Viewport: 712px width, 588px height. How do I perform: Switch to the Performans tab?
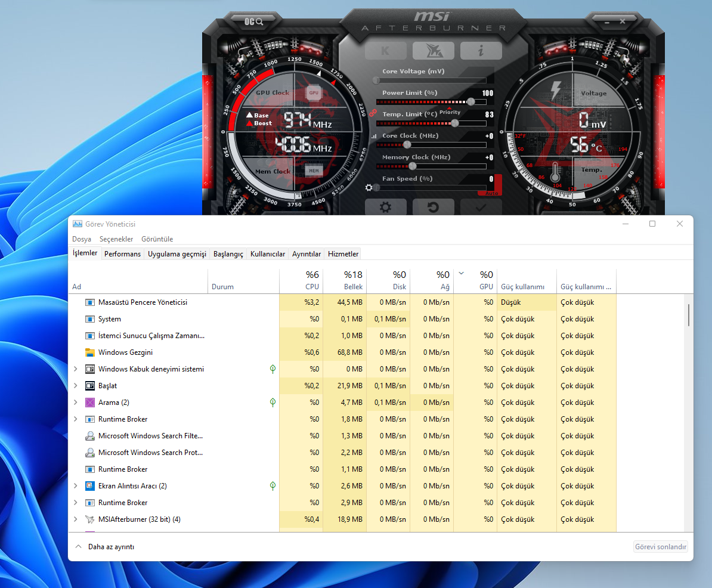[x=123, y=254]
